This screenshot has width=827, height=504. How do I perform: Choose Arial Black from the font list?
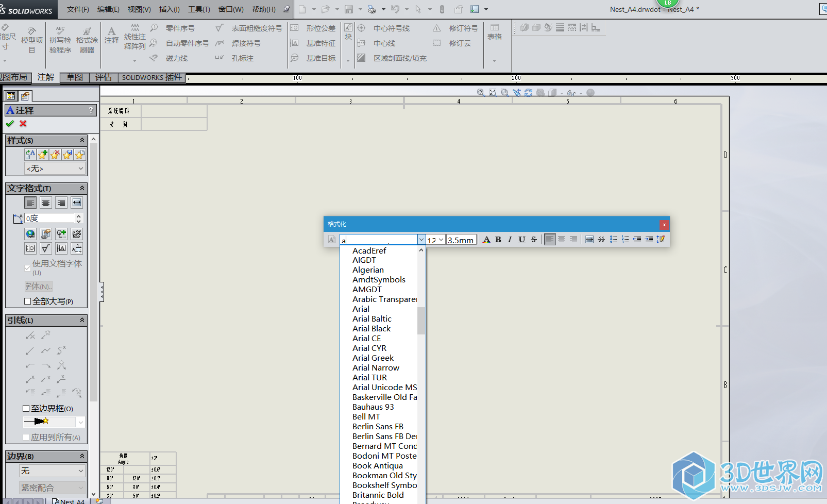372,329
